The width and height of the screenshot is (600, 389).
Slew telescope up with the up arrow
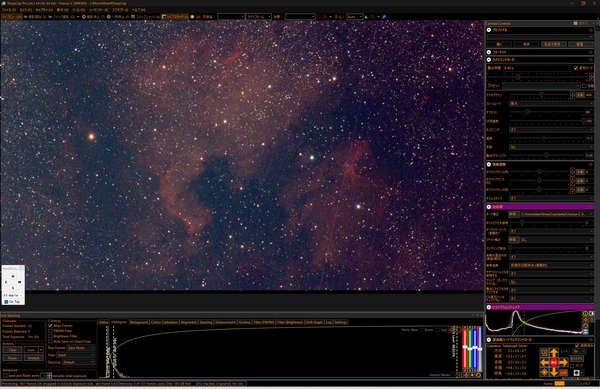554,353
